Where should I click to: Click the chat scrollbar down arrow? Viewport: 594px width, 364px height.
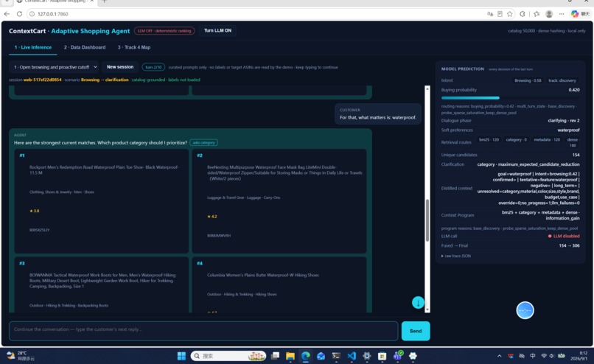pos(427,309)
